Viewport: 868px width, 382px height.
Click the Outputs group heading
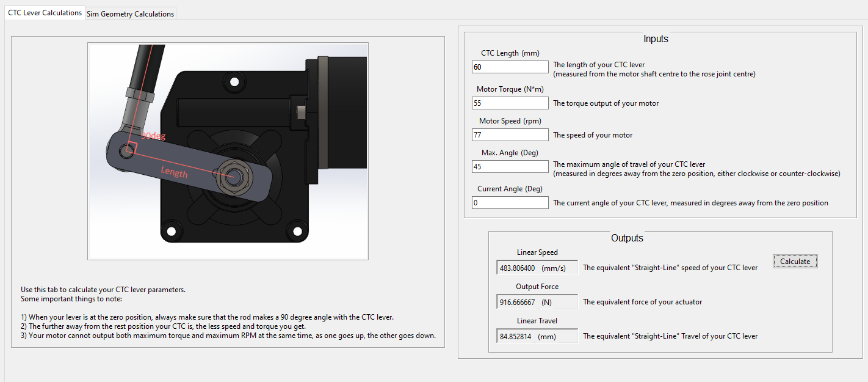tap(627, 238)
